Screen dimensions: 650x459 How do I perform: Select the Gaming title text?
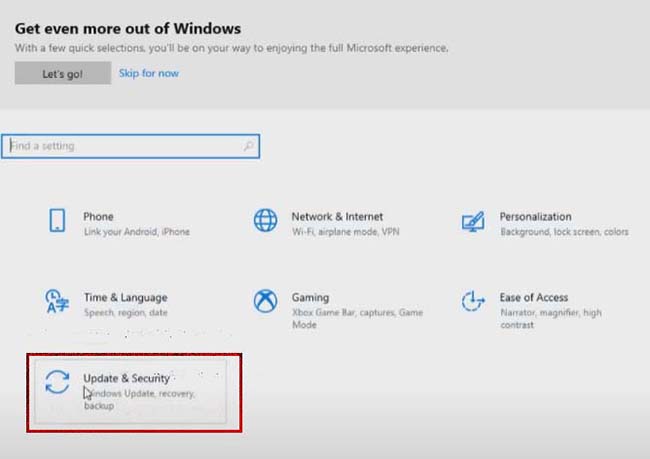tap(310, 297)
